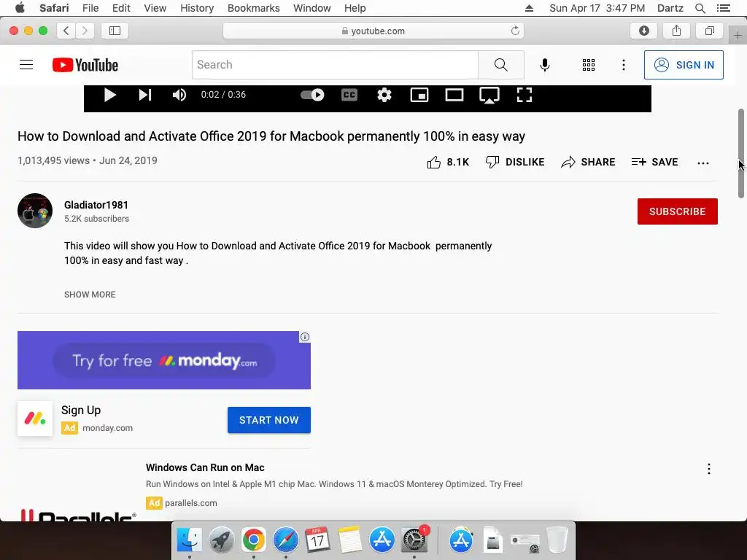Launch Google Chrome from Dock
The width and height of the screenshot is (747, 560).
[253, 540]
